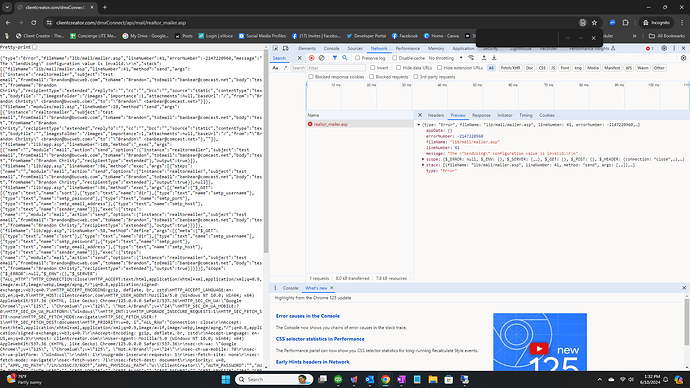Toggle the network filter funnel icon

coord(335,58)
